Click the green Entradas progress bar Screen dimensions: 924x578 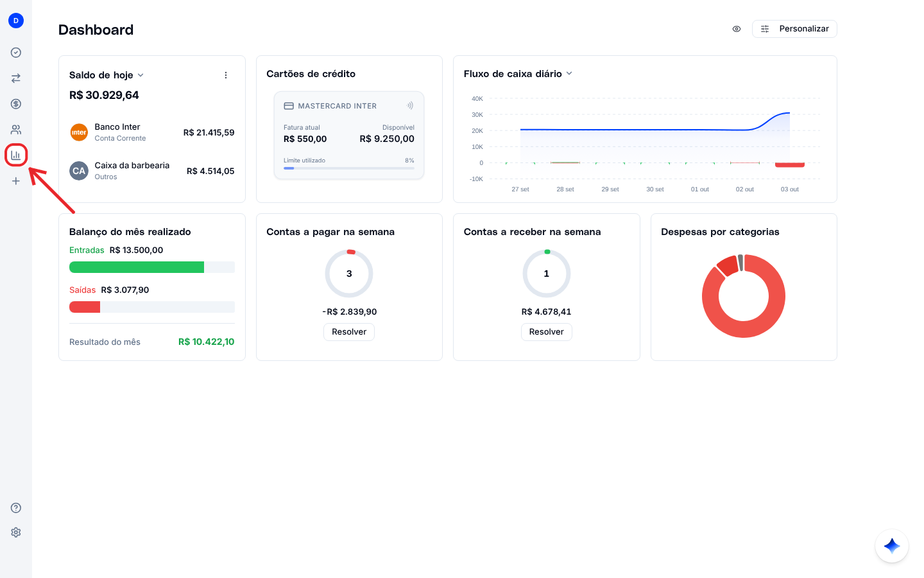point(152,267)
